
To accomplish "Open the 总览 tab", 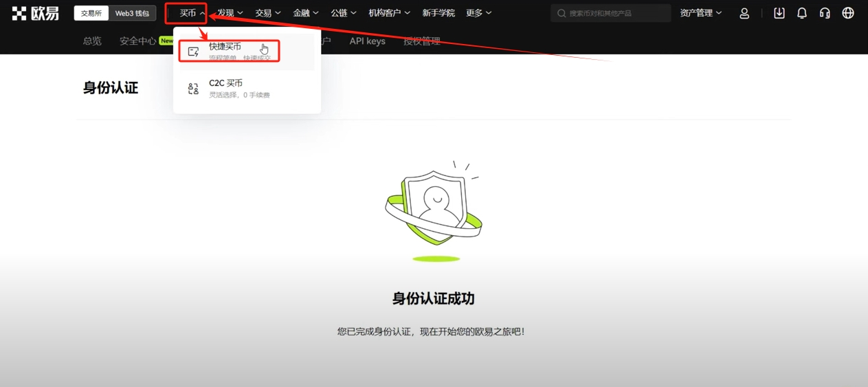I will pyautogui.click(x=92, y=41).
